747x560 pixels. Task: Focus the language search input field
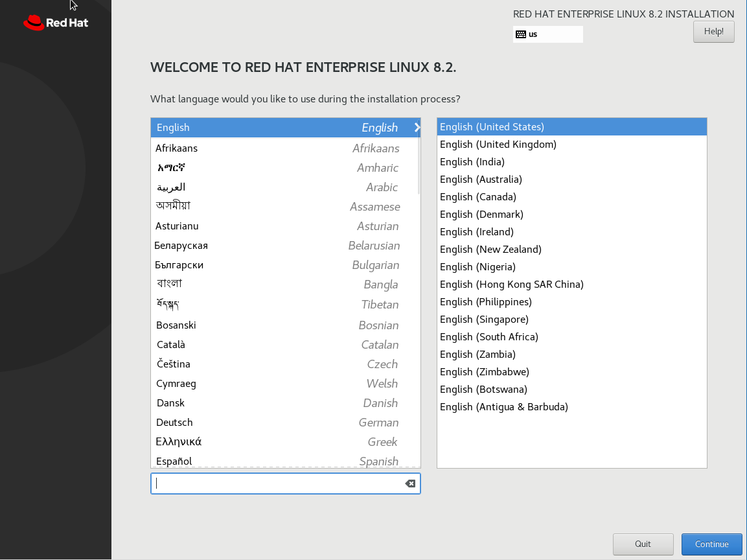[285, 484]
